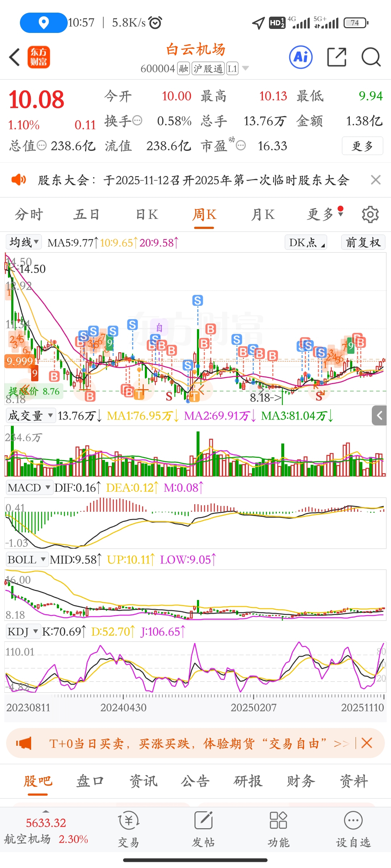The width and height of the screenshot is (391, 868).
Task: Switch to the 分时 chart tab
Action: coord(29,214)
